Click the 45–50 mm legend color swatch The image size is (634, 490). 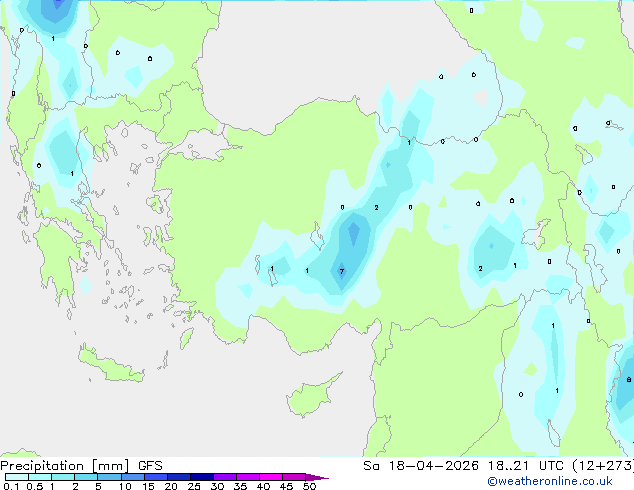pyautogui.click(x=294, y=477)
